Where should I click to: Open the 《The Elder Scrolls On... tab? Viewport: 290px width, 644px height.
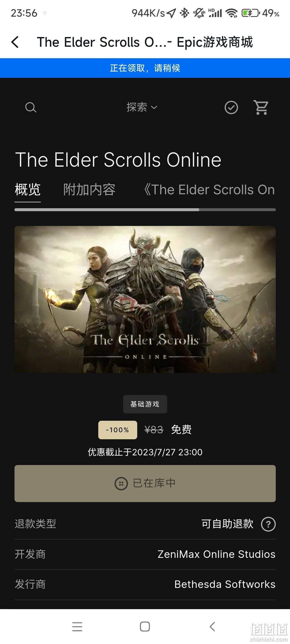(x=209, y=190)
